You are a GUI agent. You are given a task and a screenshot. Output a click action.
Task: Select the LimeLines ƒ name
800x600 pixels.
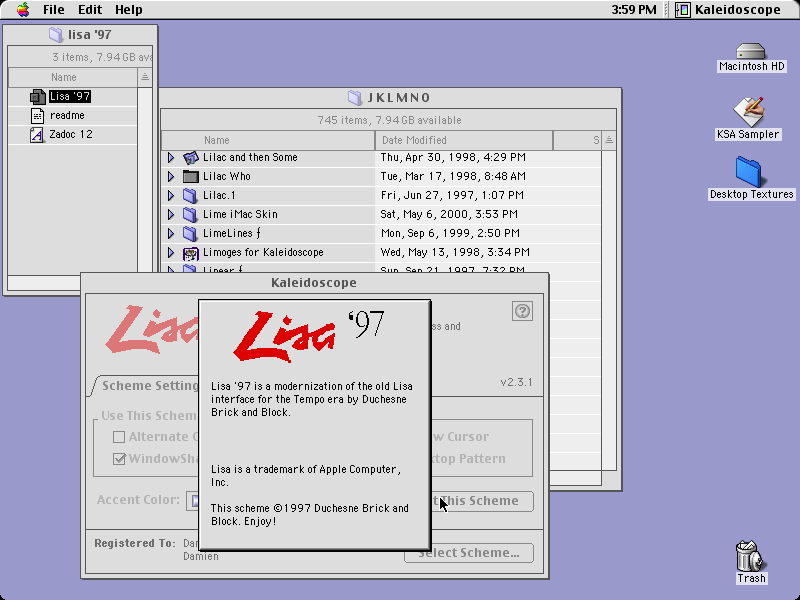[x=232, y=233]
